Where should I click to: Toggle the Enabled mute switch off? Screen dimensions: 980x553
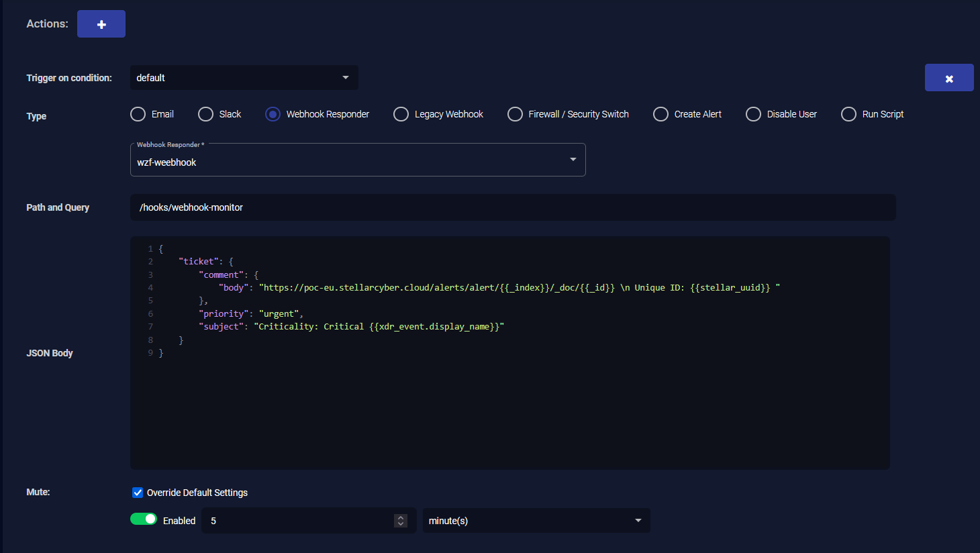pos(144,519)
